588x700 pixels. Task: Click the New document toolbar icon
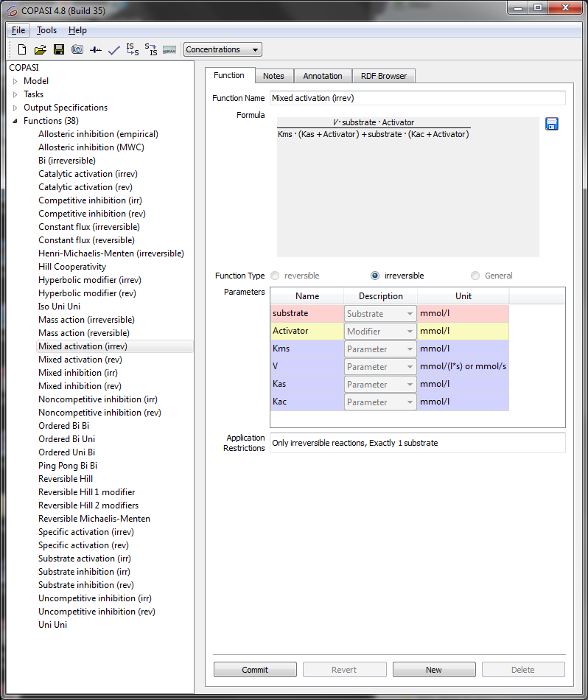22,50
